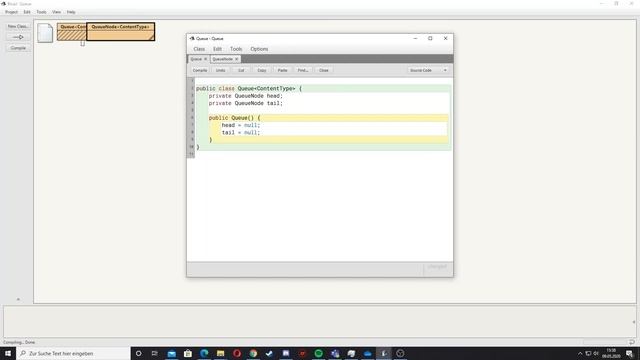
Task: Open the Mail app from taskbar
Action: pyautogui.click(x=171, y=353)
